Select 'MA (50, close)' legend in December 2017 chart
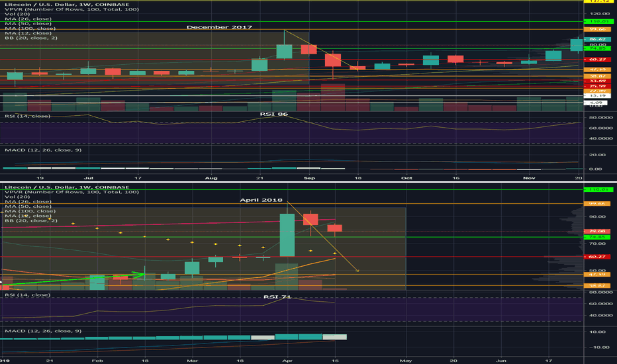 tap(28, 24)
